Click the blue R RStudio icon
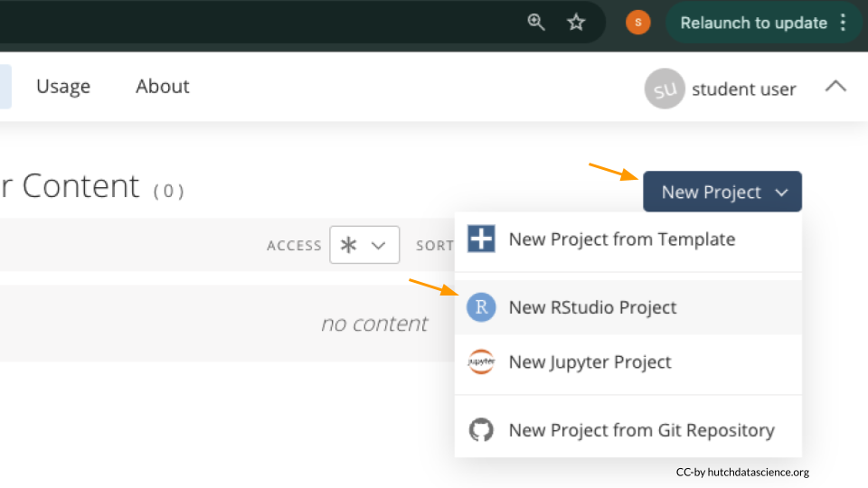Viewport: 868px width, 488px height. tap(481, 307)
